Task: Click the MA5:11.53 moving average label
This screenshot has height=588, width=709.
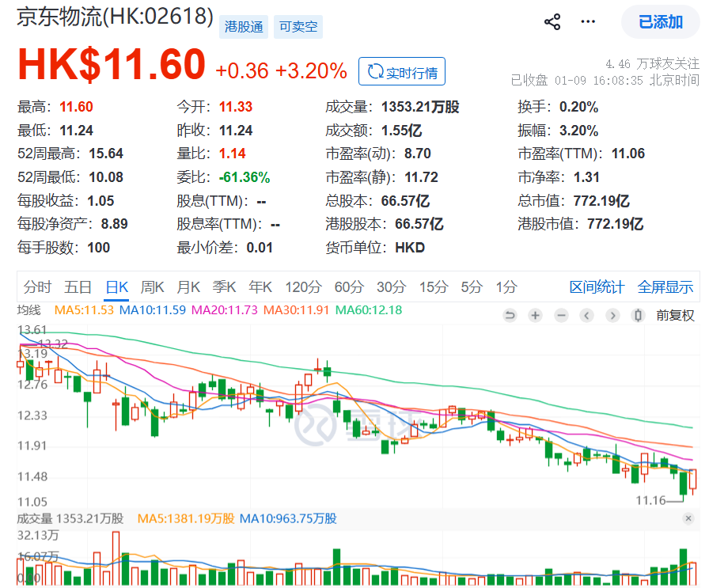Action: (84, 310)
